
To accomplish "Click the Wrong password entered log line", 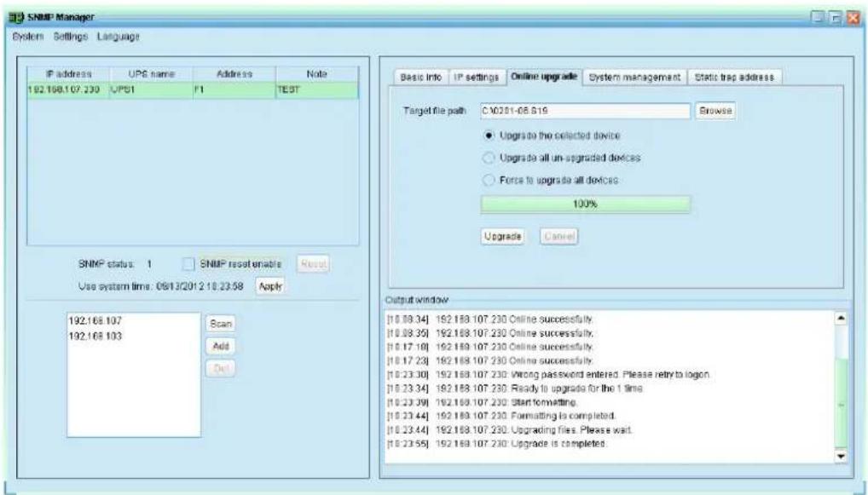I will (548, 374).
